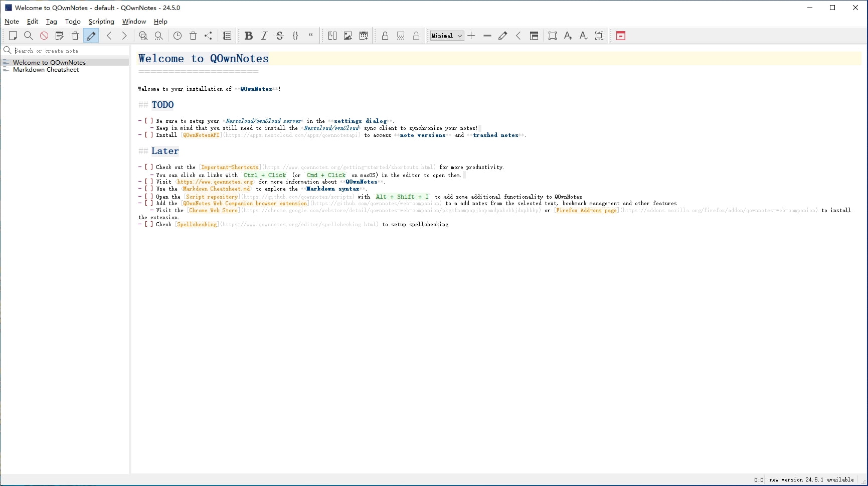The image size is (868, 486).
Task: Open the Help menu
Action: tap(160, 22)
